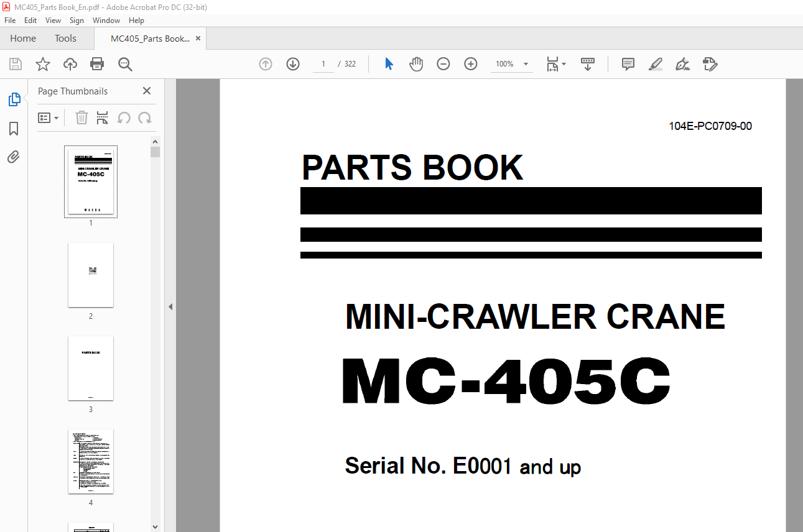The image size is (803, 532).
Task: Click the MINI-CRAWLER CRANE title text
Action: click(x=535, y=317)
